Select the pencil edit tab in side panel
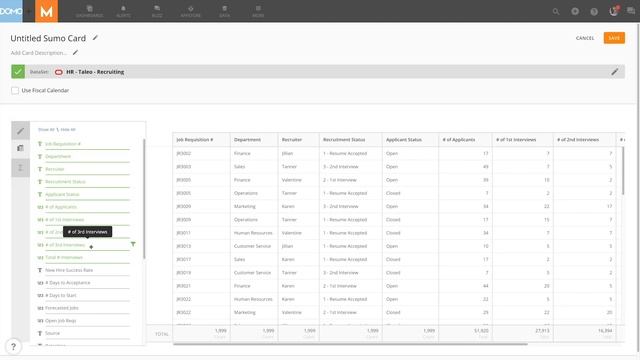This screenshot has height=360, width=640. (x=20, y=131)
